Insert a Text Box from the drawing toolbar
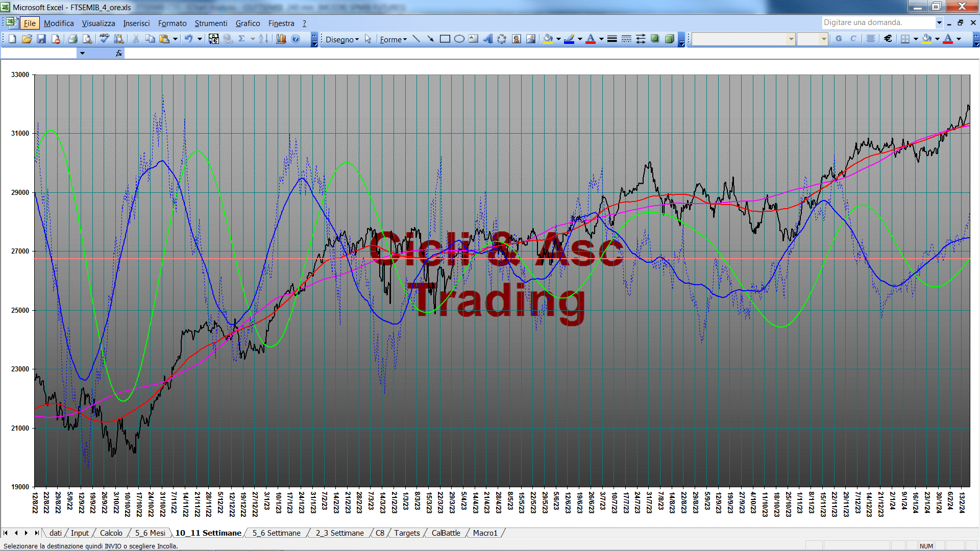980x551 pixels. point(474,39)
